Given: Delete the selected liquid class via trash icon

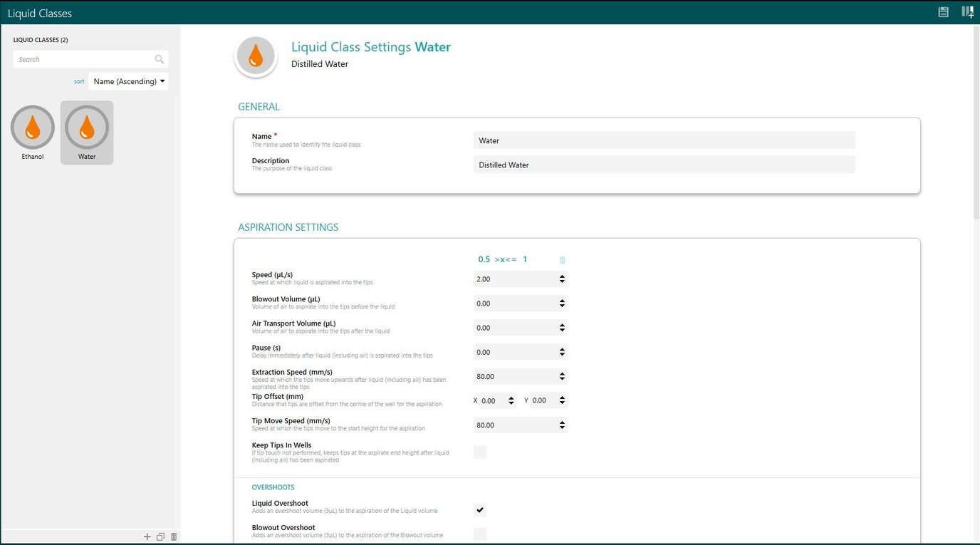Looking at the screenshot, I should click(174, 536).
